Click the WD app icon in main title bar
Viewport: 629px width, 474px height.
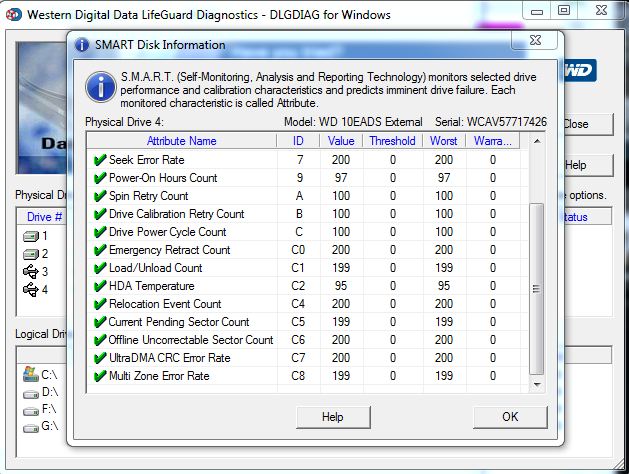(14, 15)
